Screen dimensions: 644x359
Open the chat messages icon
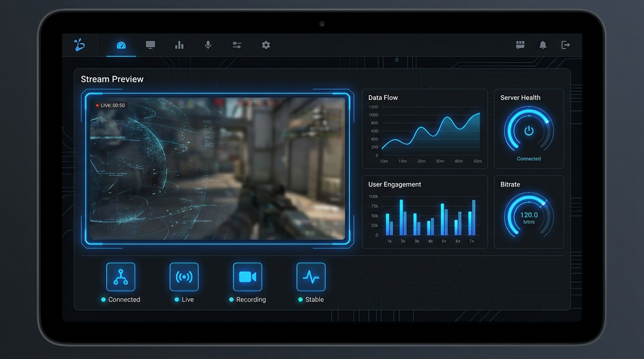click(x=520, y=45)
